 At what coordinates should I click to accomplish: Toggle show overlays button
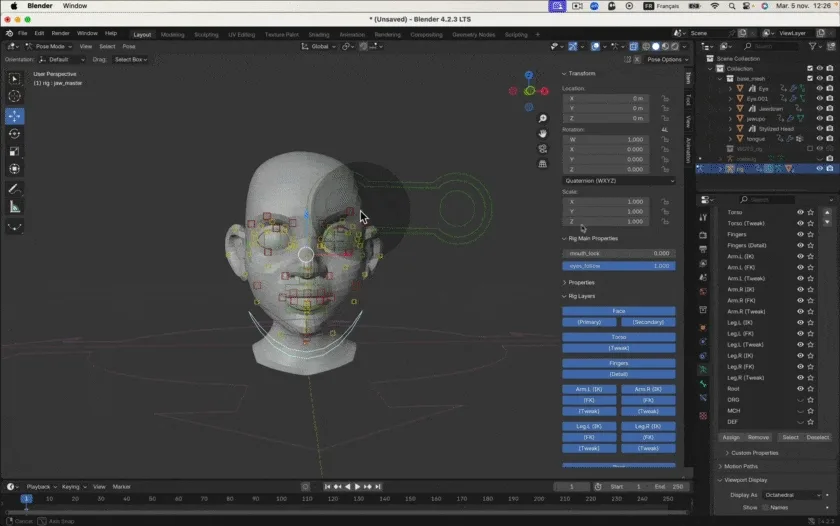[595, 47]
